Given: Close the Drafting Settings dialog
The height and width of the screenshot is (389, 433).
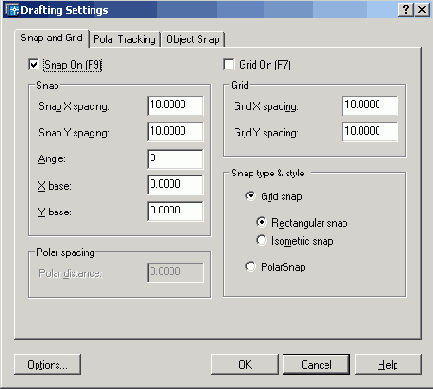Looking at the screenshot, I should 422,10.
